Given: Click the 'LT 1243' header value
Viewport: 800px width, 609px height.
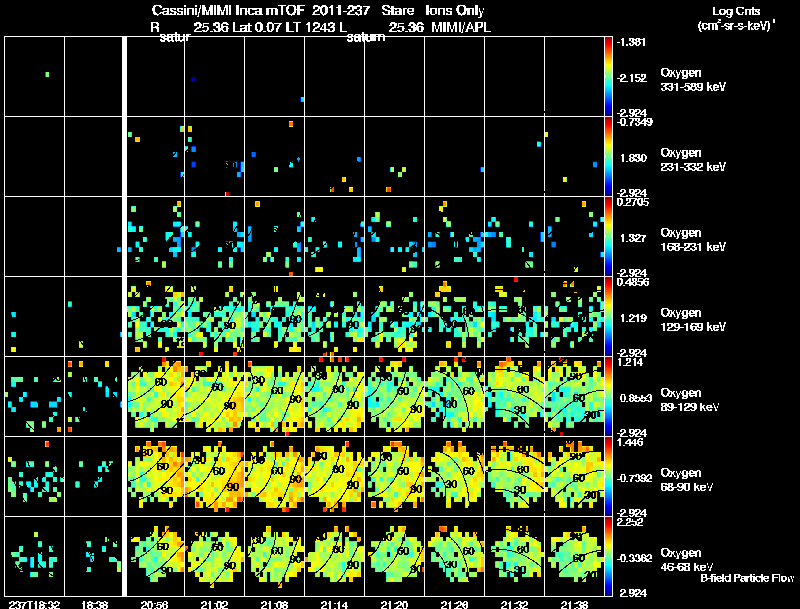Looking at the screenshot, I should [x=310, y=27].
